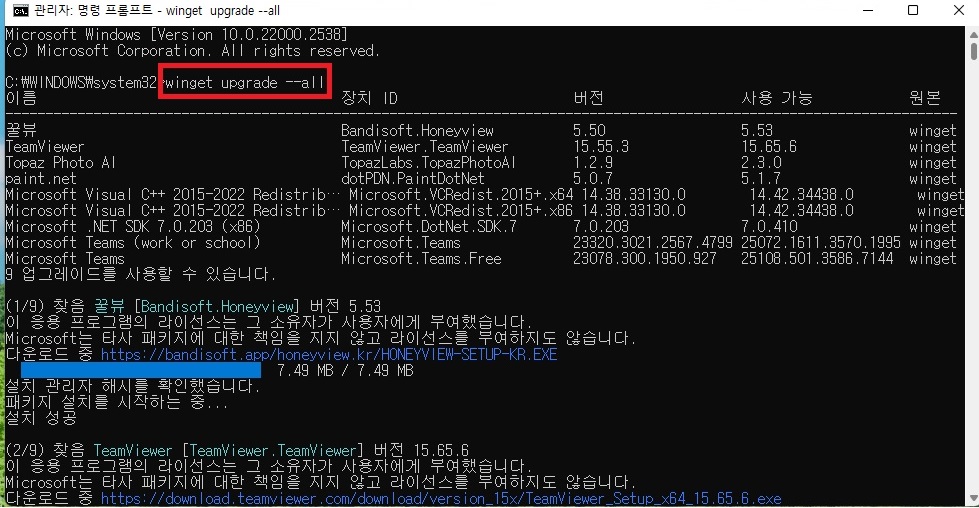Click 'TeamViewer.TeamViewer' ID in the table
Image resolution: width=979 pixels, height=508 pixels.
point(425,147)
